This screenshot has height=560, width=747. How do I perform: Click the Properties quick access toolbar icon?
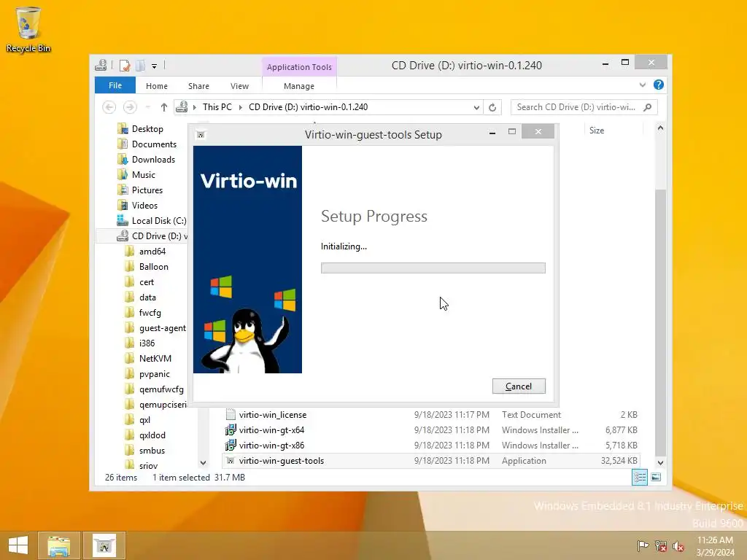[x=125, y=66]
